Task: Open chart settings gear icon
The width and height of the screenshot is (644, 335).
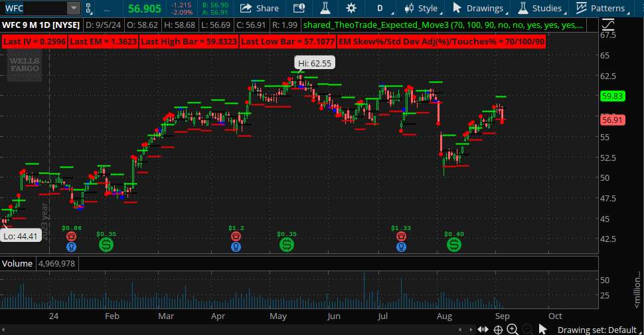Action: 351,8
